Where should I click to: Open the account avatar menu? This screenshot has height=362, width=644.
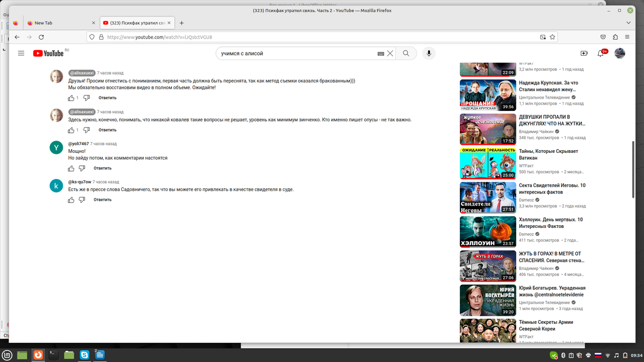click(619, 53)
